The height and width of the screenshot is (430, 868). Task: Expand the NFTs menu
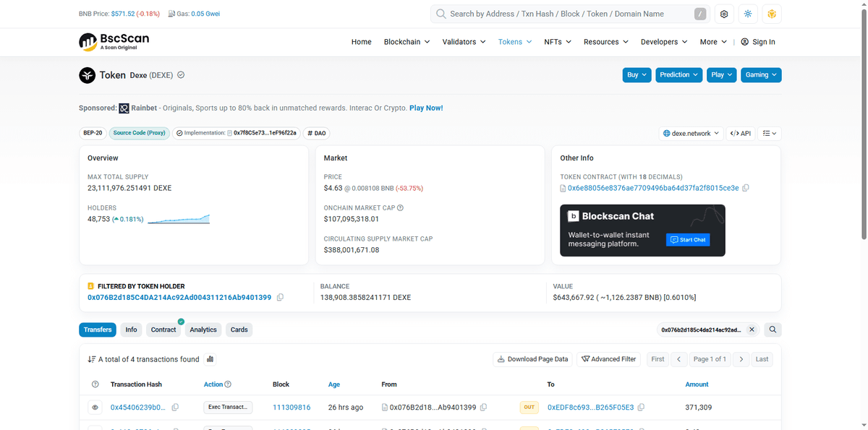[x=558, y=42]
